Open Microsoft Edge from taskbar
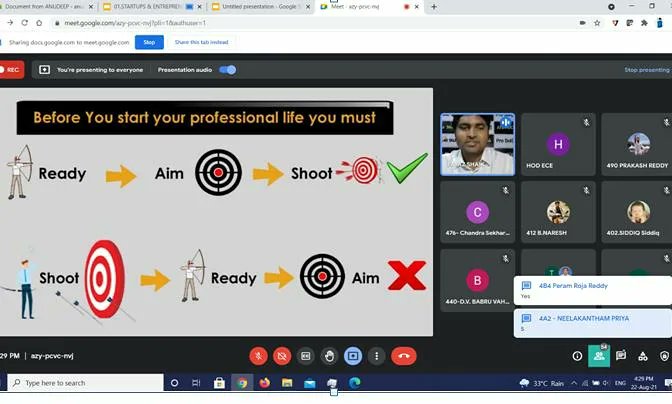Image resolution: width=672 pixels, height=404 pixels. 354,383
